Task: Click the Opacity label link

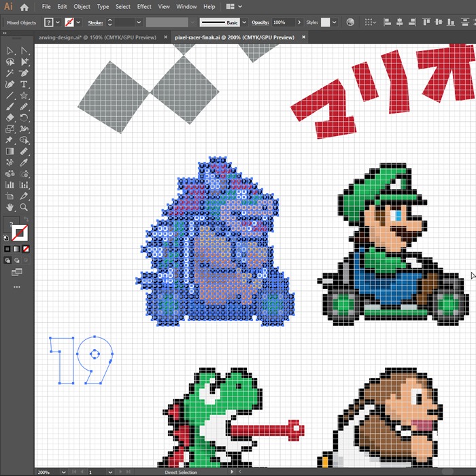Action: 260,22
